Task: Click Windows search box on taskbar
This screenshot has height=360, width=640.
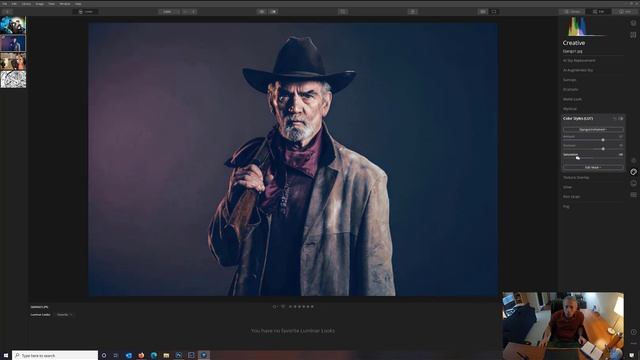Action: coord(55,356)
